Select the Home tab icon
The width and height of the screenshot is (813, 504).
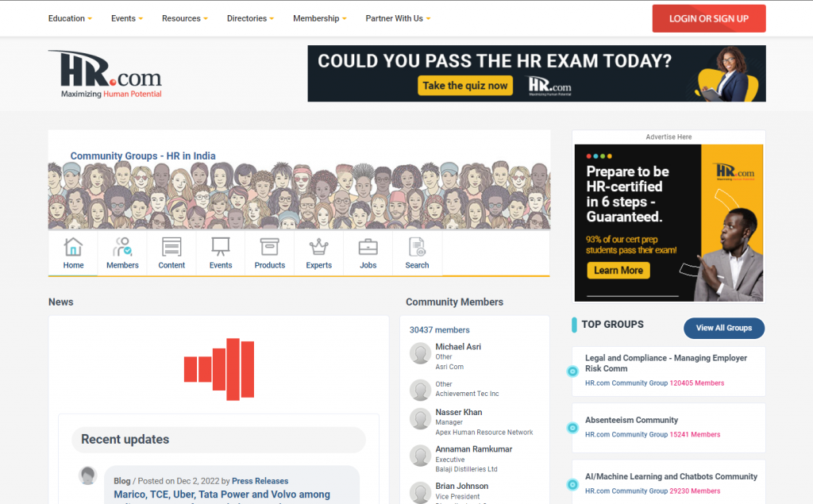point(72,248)
